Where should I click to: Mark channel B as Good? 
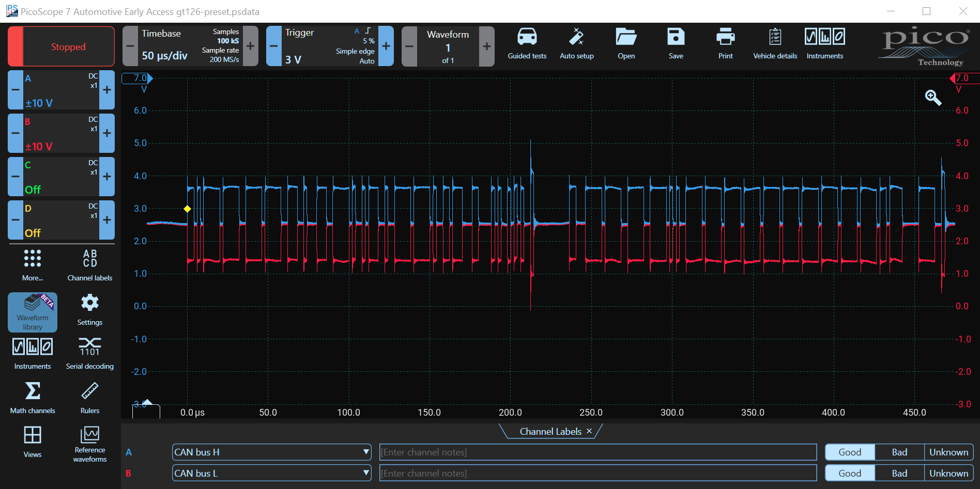850,474
